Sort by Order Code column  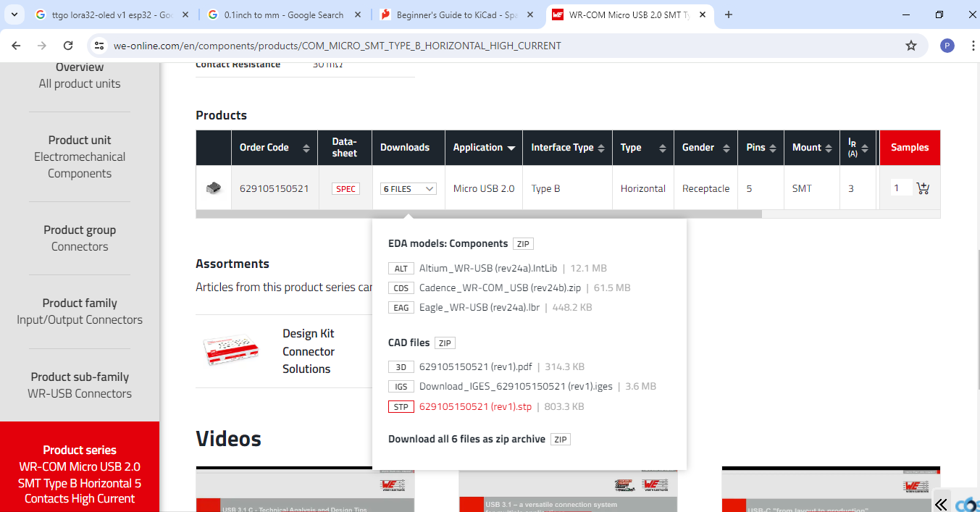pos(306,148)
